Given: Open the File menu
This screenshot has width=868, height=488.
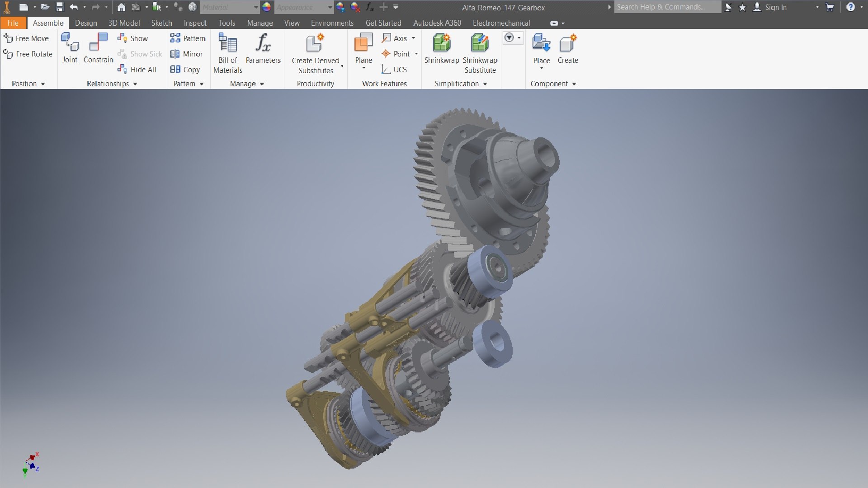Looking at the screenshot, I should 13,23.
